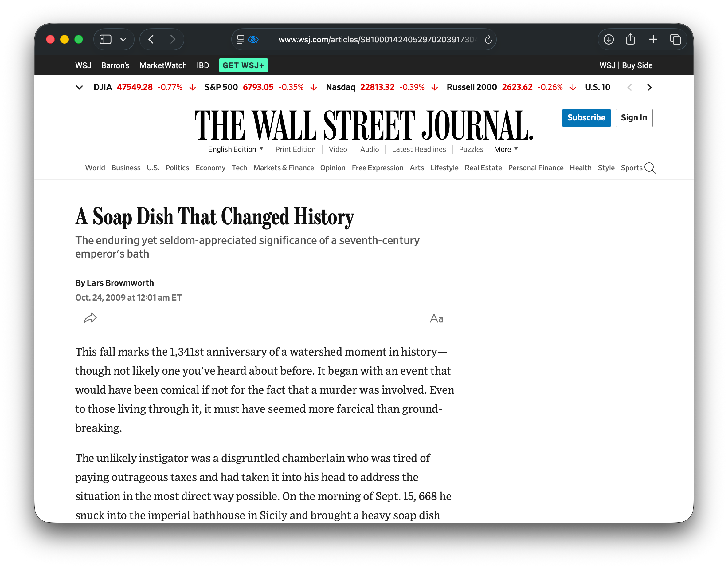
Task: Click the Sign In button
Action: click(x=634, y=118)
